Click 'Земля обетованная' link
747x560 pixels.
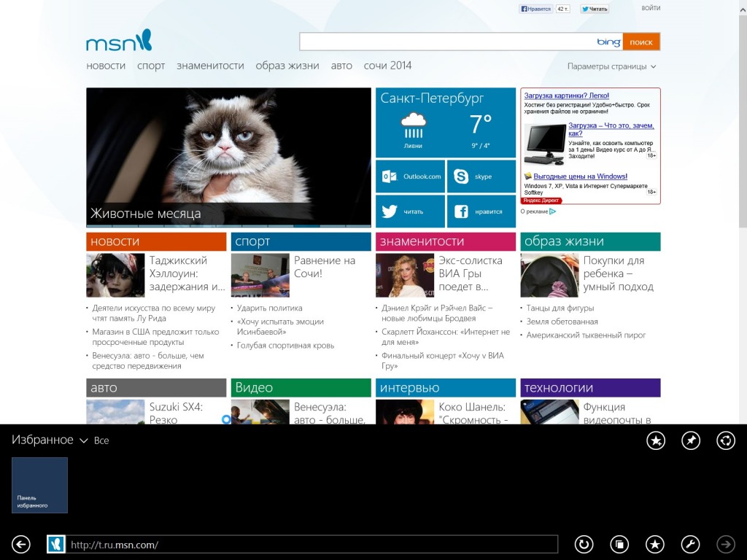point(562,322)
